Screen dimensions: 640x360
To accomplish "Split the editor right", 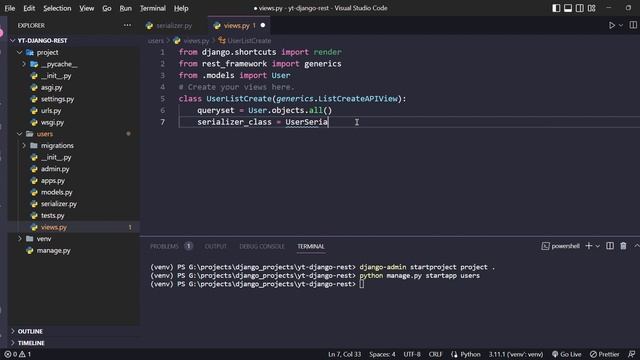I will (633, 25).
